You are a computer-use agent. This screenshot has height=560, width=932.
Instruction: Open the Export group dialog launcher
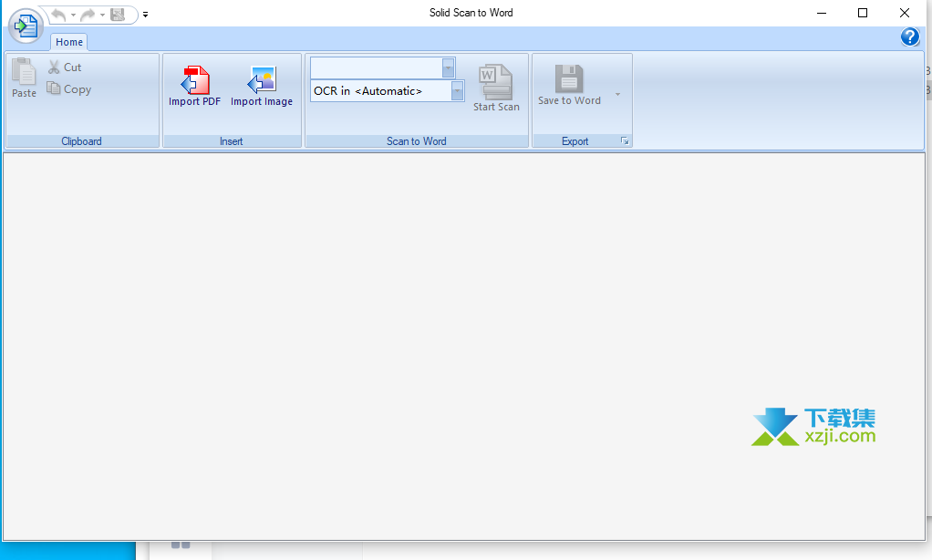pos(625,140)
